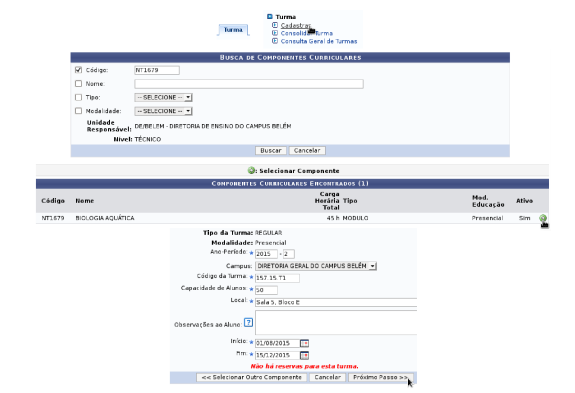Switch to the Turma tab
The width and height of the screenshot is (575, 393).
point(233,30)
